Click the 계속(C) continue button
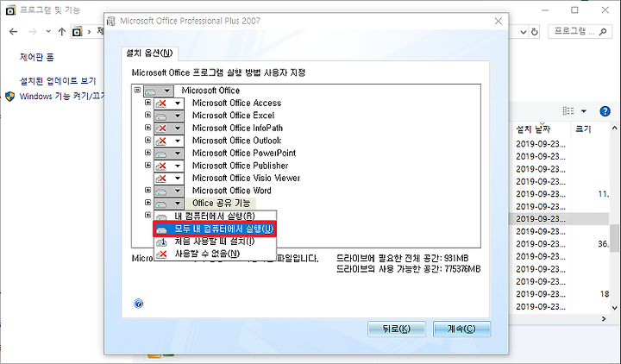The height and width of the screenshot is (364, 621). (461, 329)
